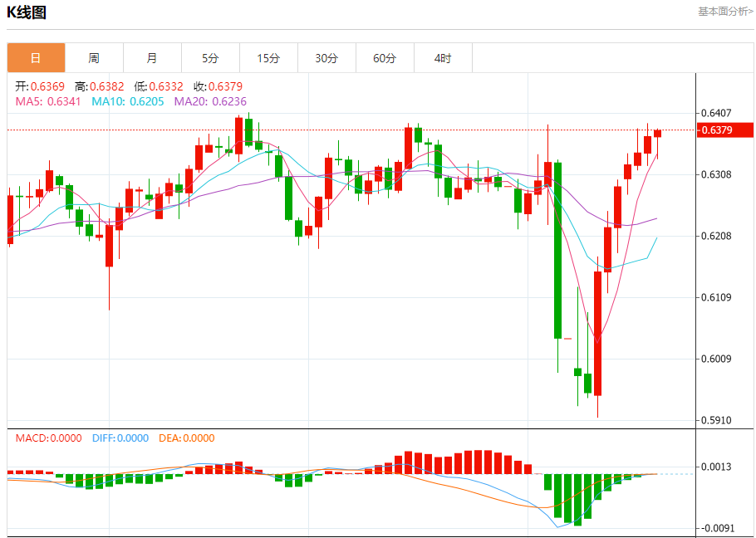Click the latest red candlestick at far right
This screenshot has width=756, height=538.
click(658, 134)
